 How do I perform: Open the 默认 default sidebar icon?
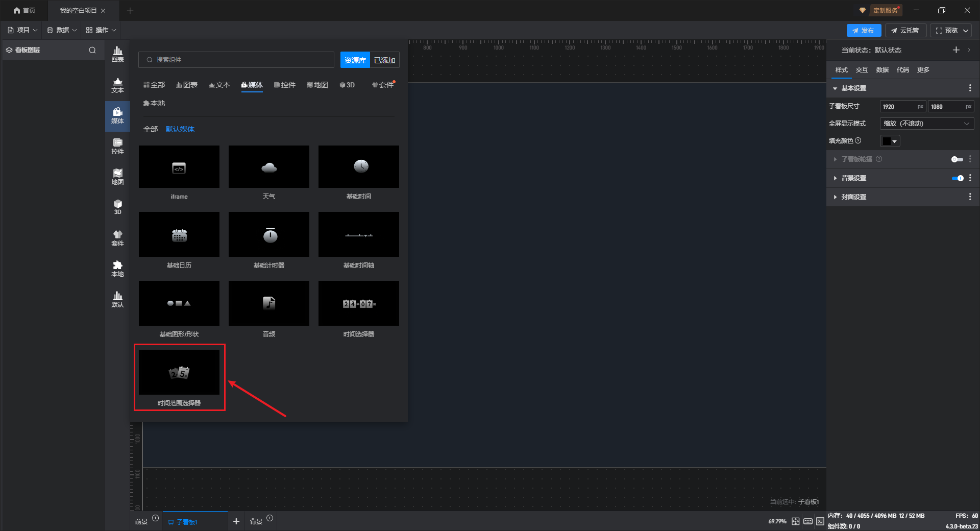[x=117, y=300]
